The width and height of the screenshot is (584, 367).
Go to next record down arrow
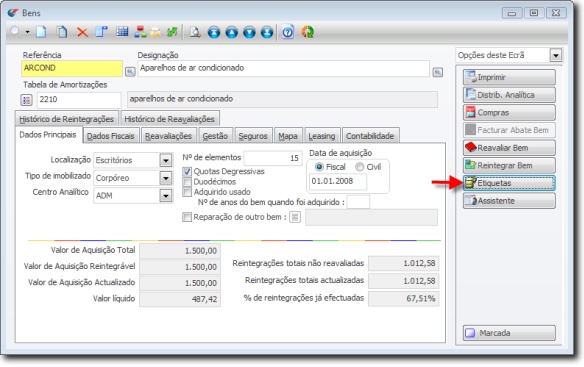tap(249, 32)
